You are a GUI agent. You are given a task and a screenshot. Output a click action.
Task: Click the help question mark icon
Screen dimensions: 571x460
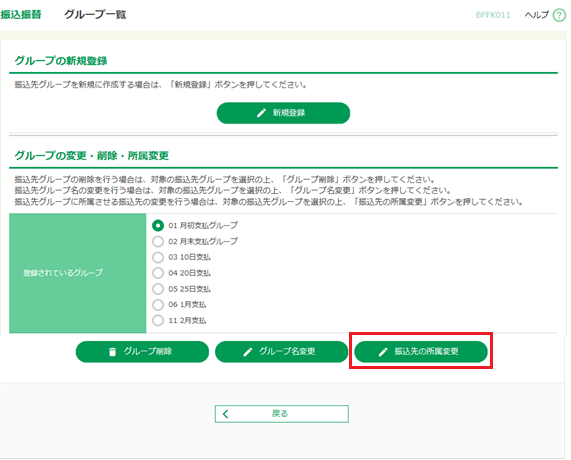pyautogui.click(x=559, y=15)
